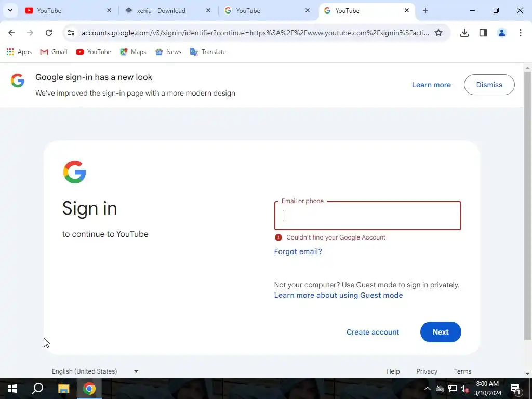Bookmark this page with the star icon
532x399 pixels.
point(438,33)
